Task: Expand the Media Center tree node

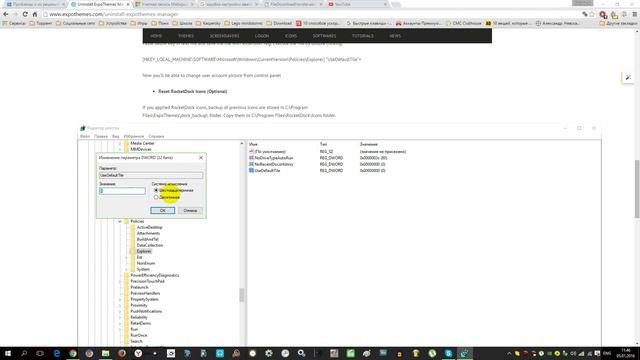Action: click(120, 144)
